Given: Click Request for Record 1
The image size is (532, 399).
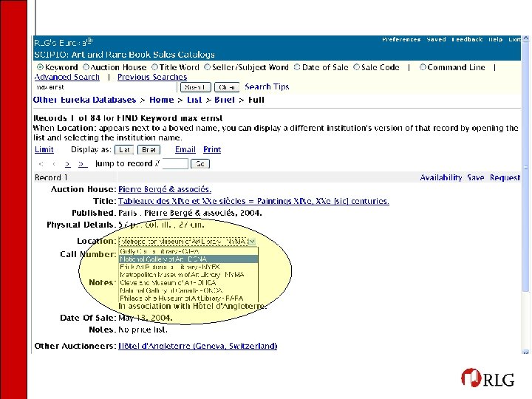Looking at the screenshot, I should [505, 178].
